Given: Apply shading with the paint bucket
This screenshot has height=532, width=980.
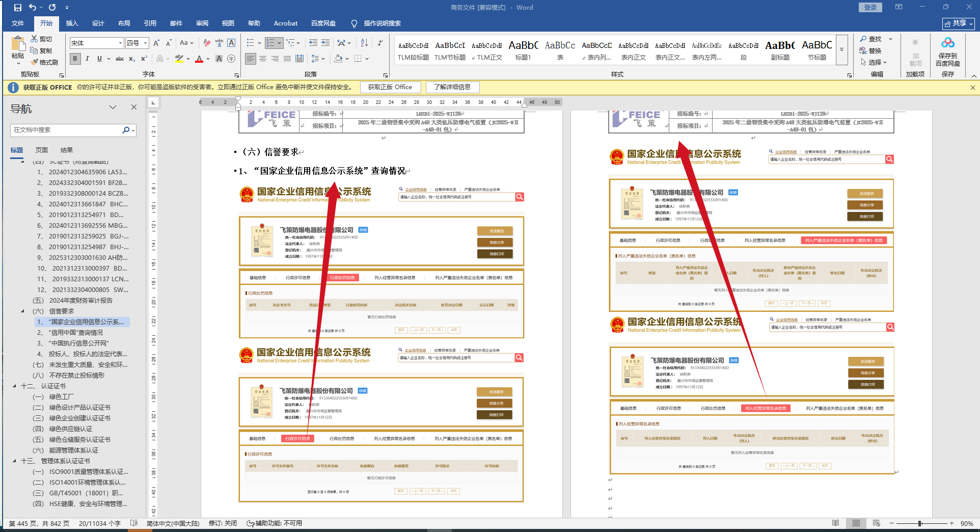Looking at the screenshot, I should (x=338, y=59).
